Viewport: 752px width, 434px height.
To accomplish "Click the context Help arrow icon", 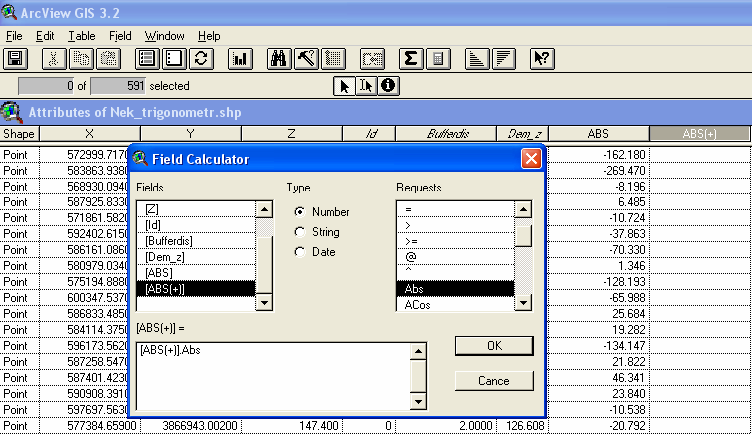I will [542, 59].
